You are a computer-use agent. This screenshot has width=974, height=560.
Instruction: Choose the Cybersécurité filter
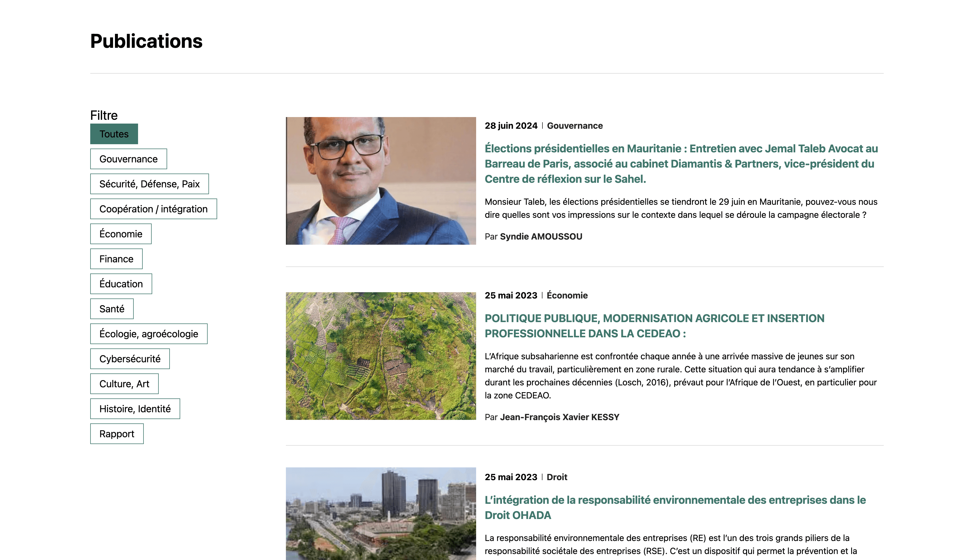pos(130,359)
